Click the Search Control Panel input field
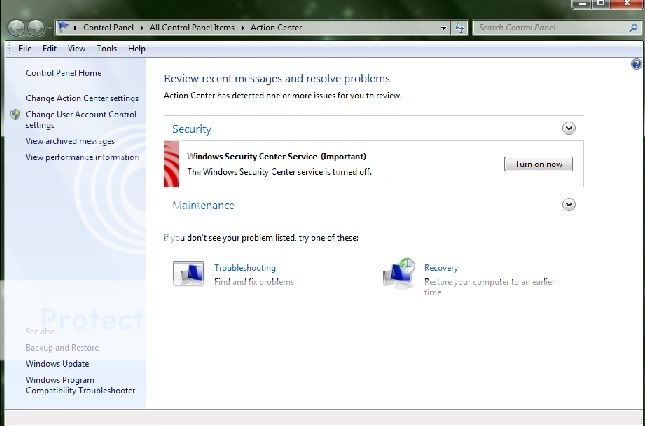Image resolution: width=645 pixels, height=426 pixels. click(x=550, y=28)
